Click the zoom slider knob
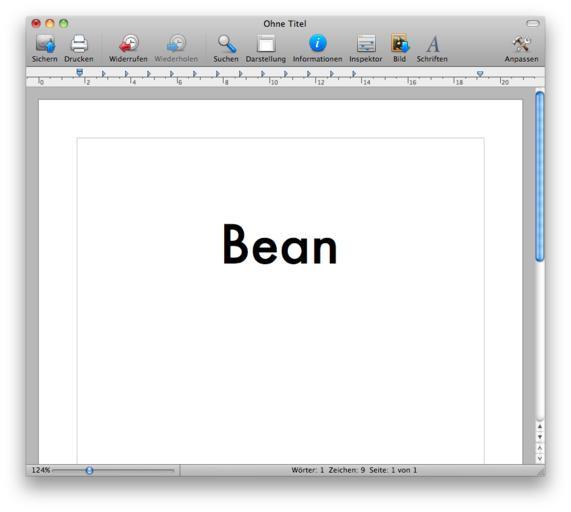The width and height of the screenshot is (571, 512). click(x=90, y=470)
